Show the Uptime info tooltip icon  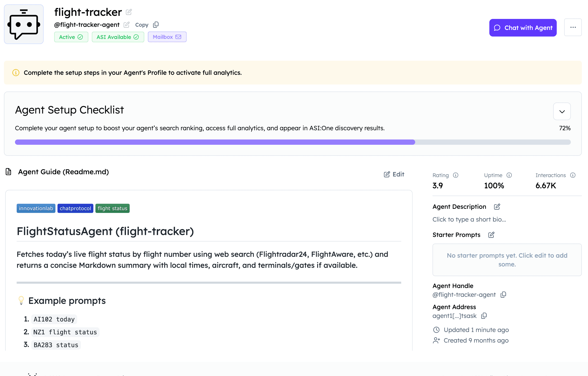tap(509, 175)
